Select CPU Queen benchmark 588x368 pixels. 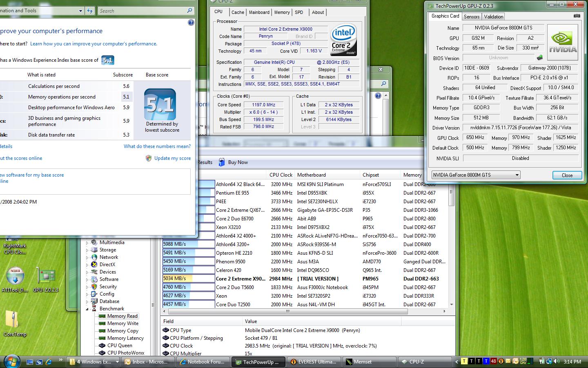pyautogui.click(x=120, y=346)
